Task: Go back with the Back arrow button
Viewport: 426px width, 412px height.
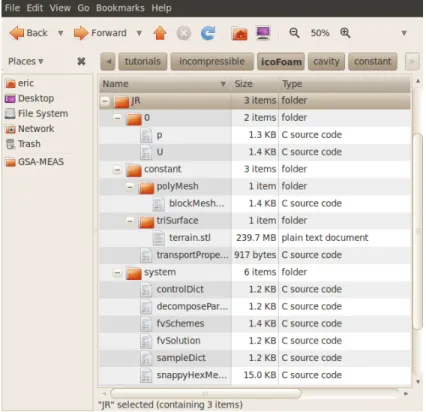Action: pos(28,33)
